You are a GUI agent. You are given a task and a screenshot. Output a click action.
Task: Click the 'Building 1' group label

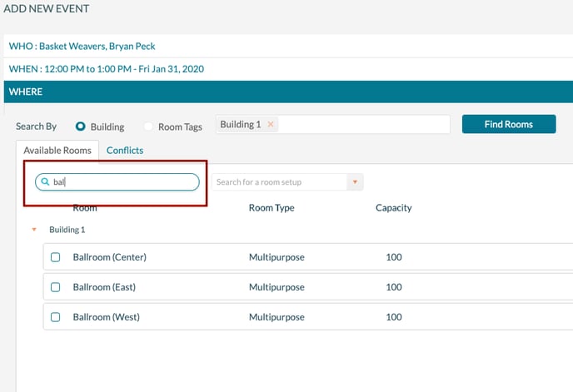pyautogui.click(x=67, y=230)
